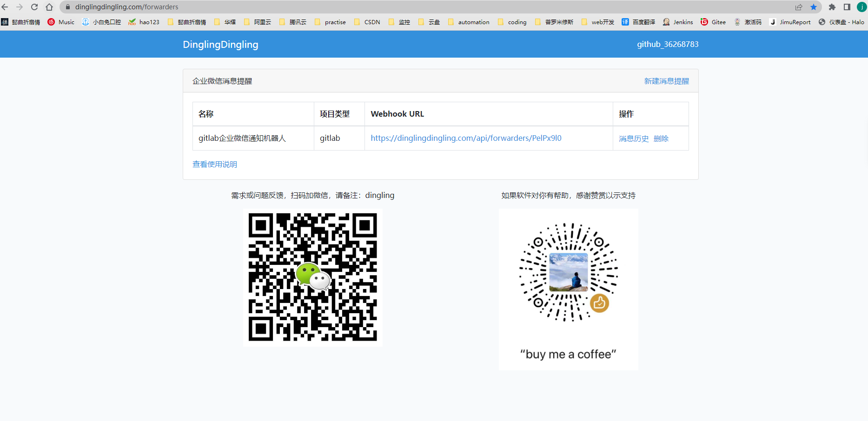Expand the 监控 bookmark folder
Screen dimensions: 868x421
399,22
